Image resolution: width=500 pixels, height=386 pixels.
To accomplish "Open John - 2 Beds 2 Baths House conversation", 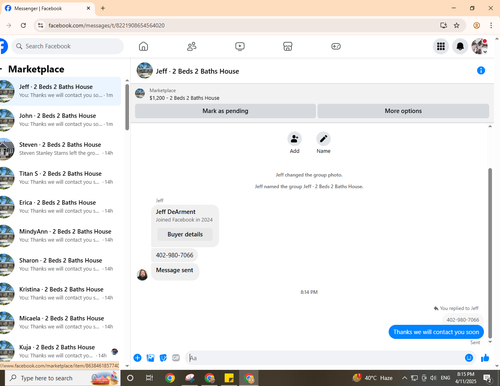I will (60, 120).
